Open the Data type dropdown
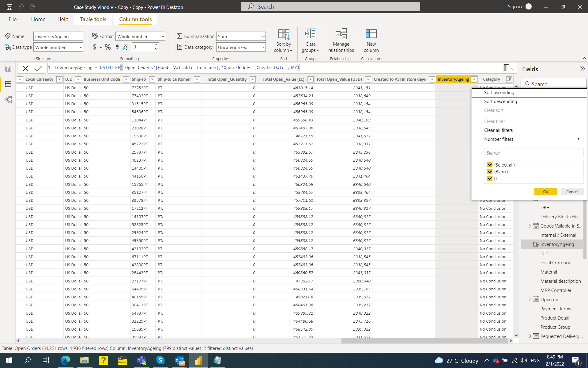The width and height of the screenshot is (588, 368). pyautogui.click(x=58, y=47)
